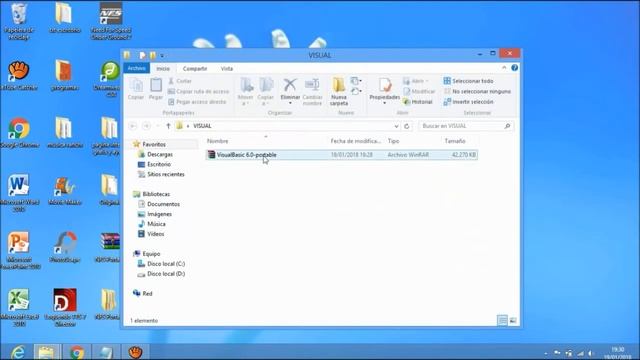
Task: Click Invertir selección
Action: pos(468,102)
